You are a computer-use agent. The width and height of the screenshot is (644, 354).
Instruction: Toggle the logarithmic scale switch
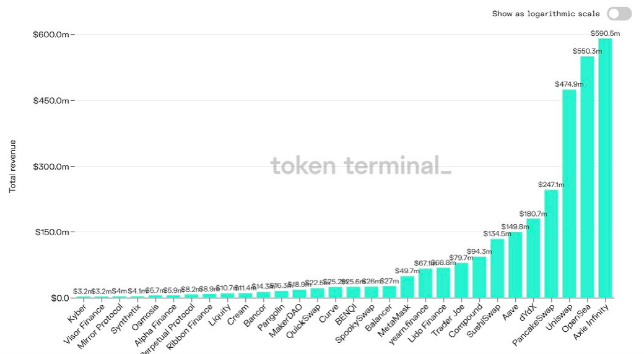(x=619, y=14)
